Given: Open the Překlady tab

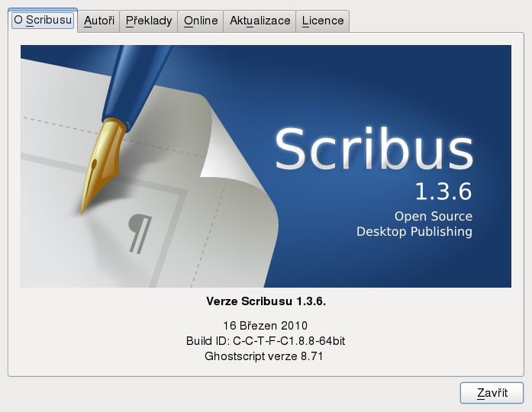Looking at the screenshot, I should pos(149,21).
